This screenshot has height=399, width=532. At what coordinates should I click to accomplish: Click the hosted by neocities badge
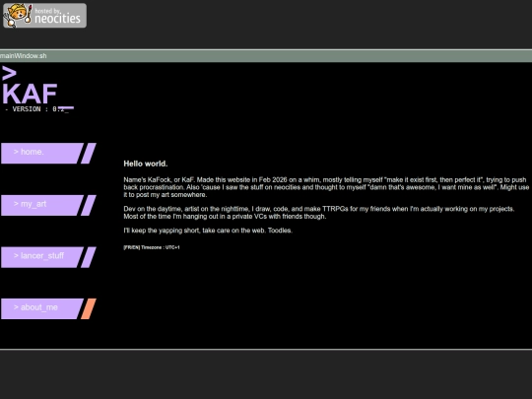pos(44,16)
